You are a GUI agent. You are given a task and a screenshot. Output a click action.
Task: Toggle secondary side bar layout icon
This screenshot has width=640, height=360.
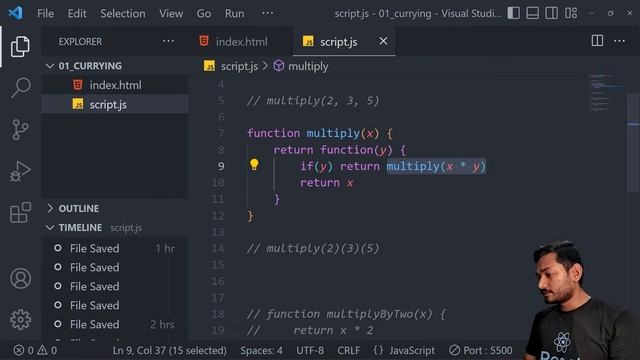click(551, 13)
